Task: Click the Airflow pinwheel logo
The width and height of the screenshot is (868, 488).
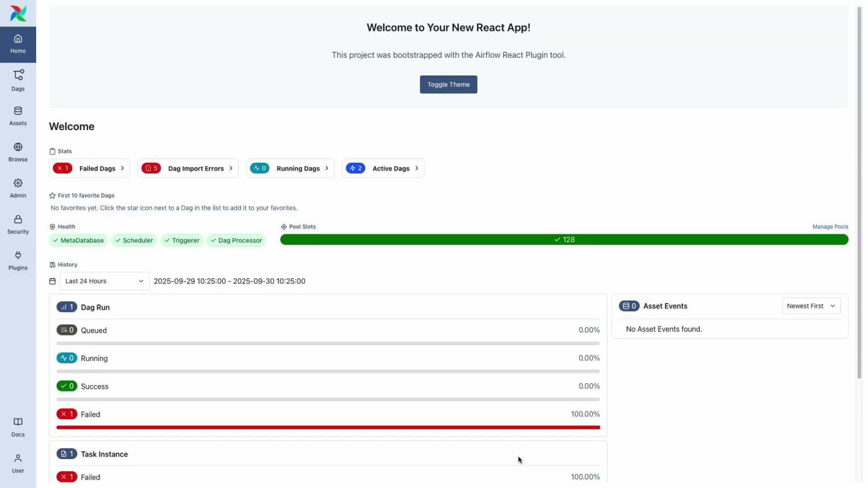Action: (x=18, y=13)
